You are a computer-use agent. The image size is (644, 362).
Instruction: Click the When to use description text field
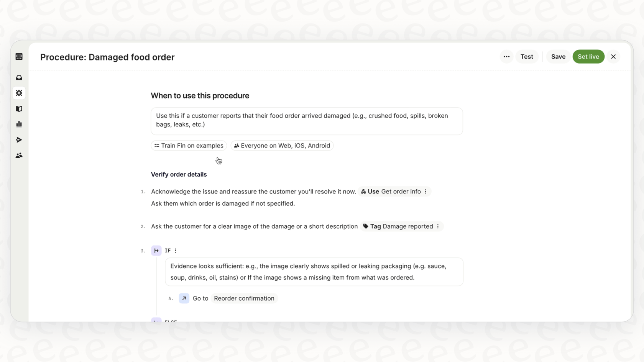click(307, 121)
